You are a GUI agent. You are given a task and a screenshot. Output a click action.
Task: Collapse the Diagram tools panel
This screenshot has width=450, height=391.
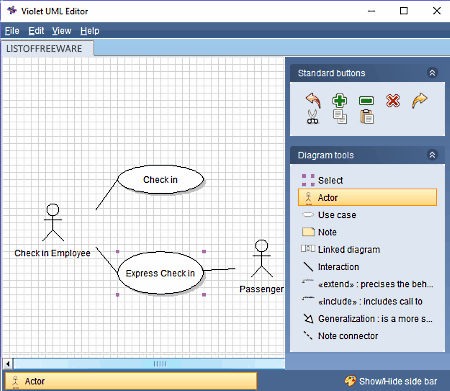(x=432, y=155)
